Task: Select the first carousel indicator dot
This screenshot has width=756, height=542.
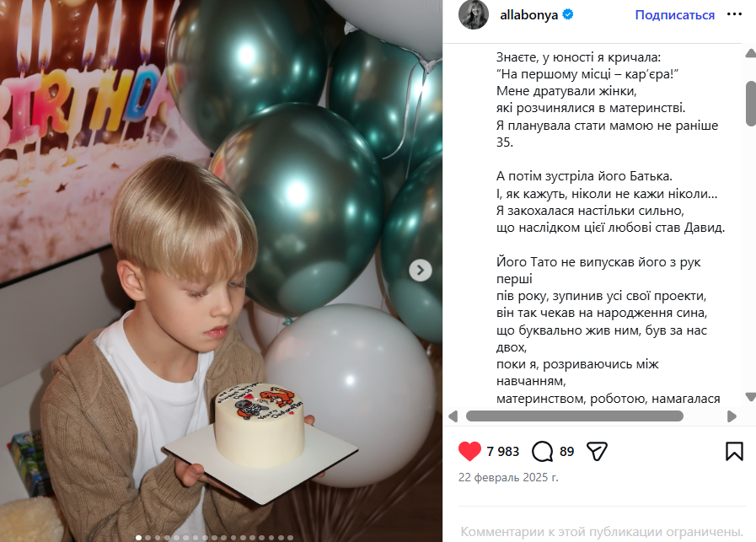Action: coord(138,538)
